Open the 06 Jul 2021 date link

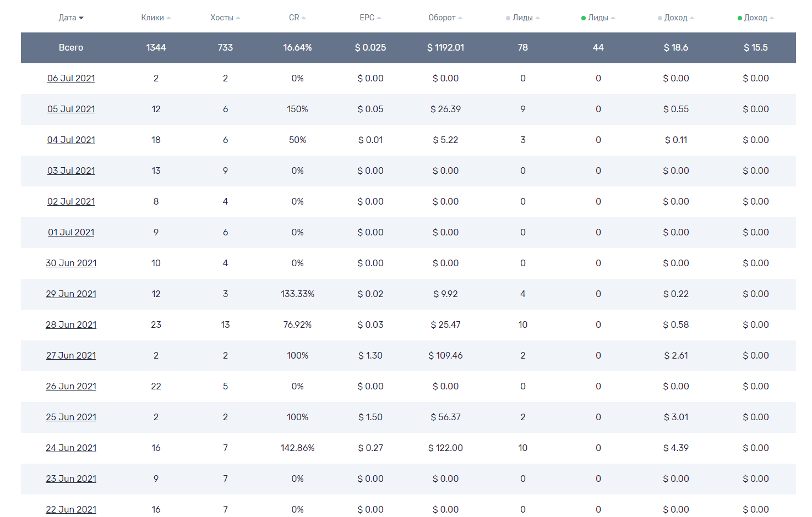point(71,78)
